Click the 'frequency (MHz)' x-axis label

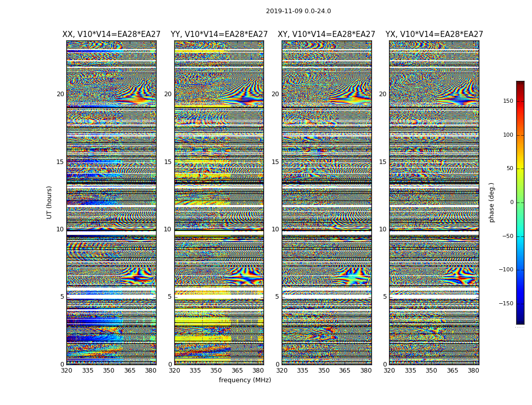245,380
